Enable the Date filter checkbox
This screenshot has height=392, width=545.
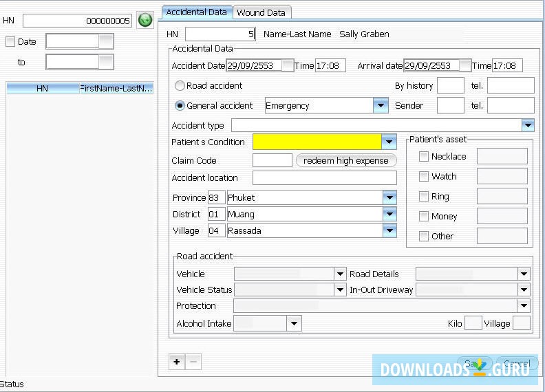[10, 42]
